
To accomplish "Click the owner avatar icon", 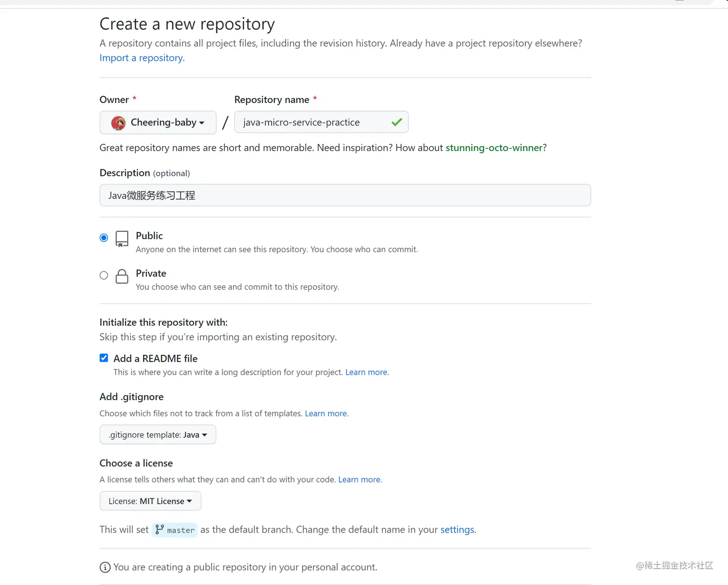I will (x=118, y=123).
